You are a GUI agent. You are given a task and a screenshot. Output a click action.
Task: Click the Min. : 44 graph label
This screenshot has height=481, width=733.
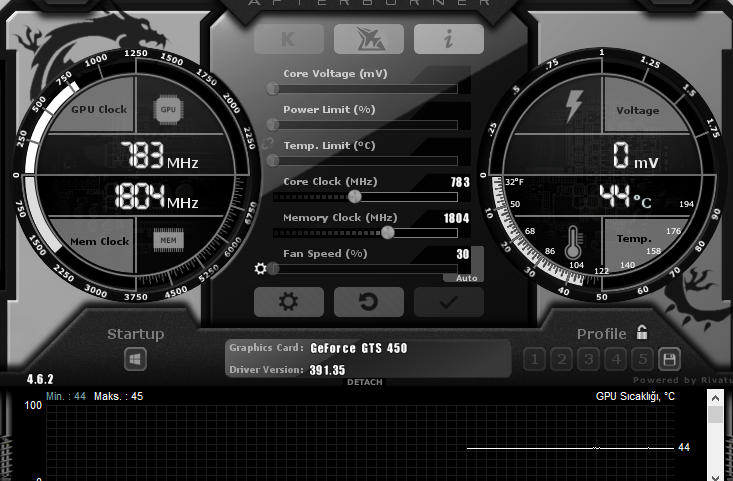[66, 396]
